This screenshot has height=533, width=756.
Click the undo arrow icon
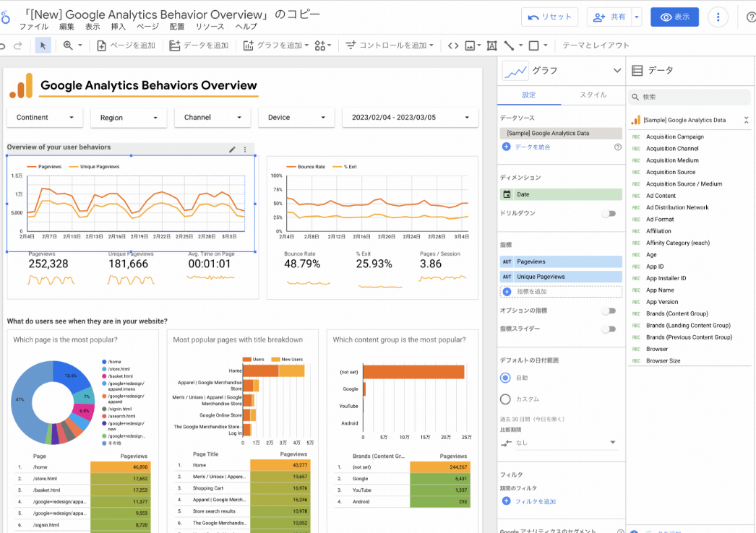pyautogui.click(x=2, y=45)
